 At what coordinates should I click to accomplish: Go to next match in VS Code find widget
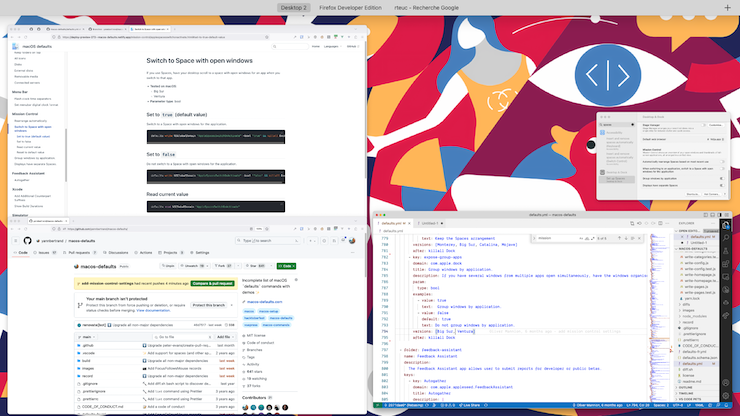(x=626, y=238)
